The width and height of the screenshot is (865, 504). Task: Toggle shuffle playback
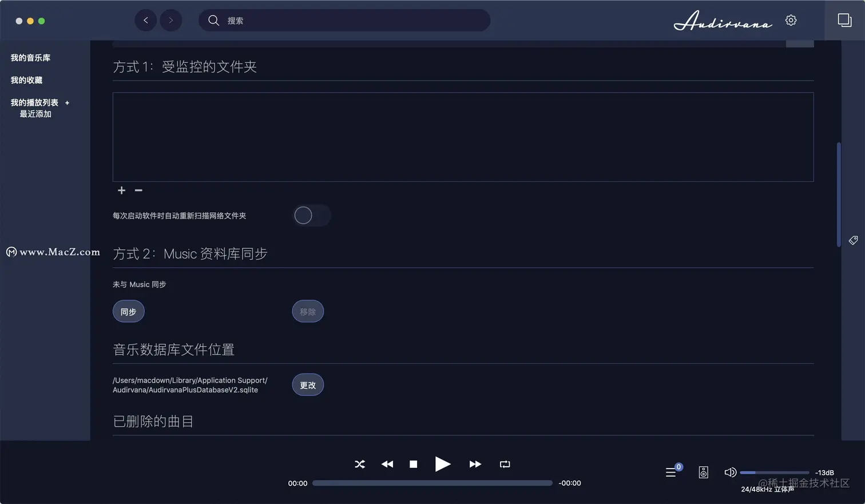click(360, 464)
